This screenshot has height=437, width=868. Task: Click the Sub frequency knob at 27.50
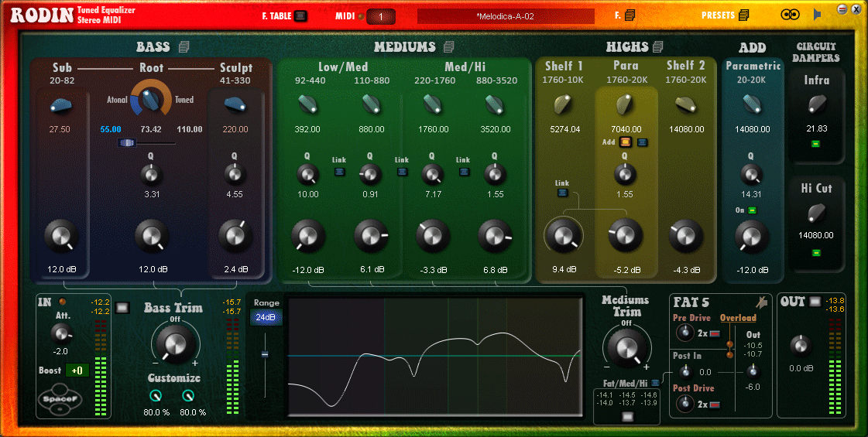pyautogui.click(x=61, y=104)
